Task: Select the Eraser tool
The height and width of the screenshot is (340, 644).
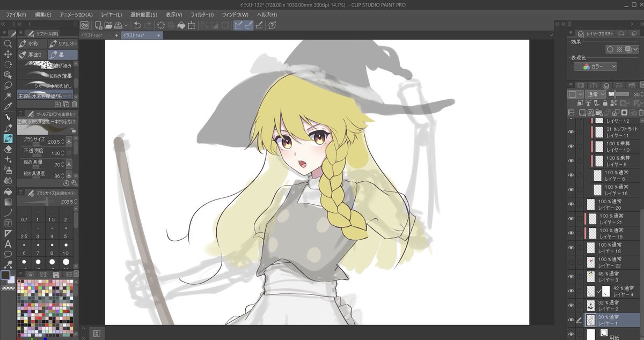Action: pyautogui.click(x=8, y=149)
